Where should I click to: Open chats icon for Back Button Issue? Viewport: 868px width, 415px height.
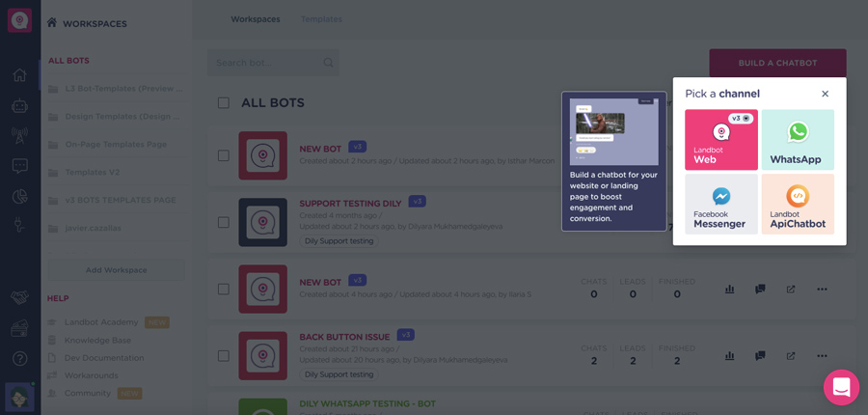pos(760,356)
